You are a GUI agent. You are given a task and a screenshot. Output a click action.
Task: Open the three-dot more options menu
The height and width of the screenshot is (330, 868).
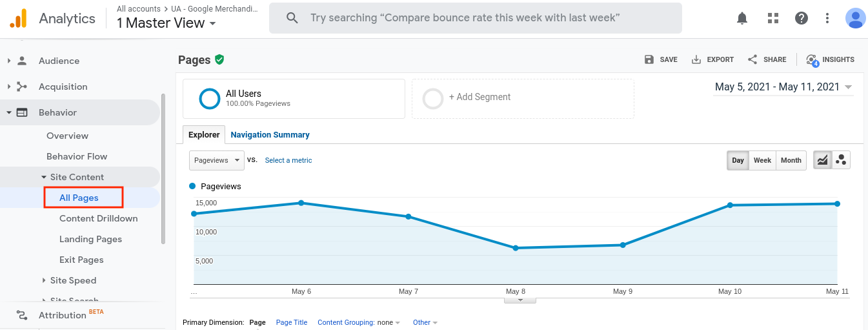(x=827, y=18)
